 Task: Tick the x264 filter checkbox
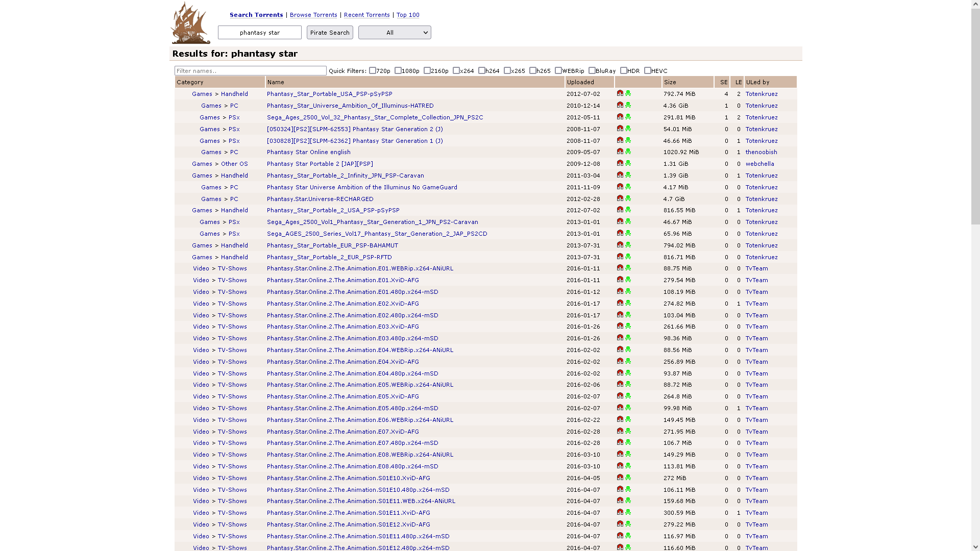click(456, 70)
